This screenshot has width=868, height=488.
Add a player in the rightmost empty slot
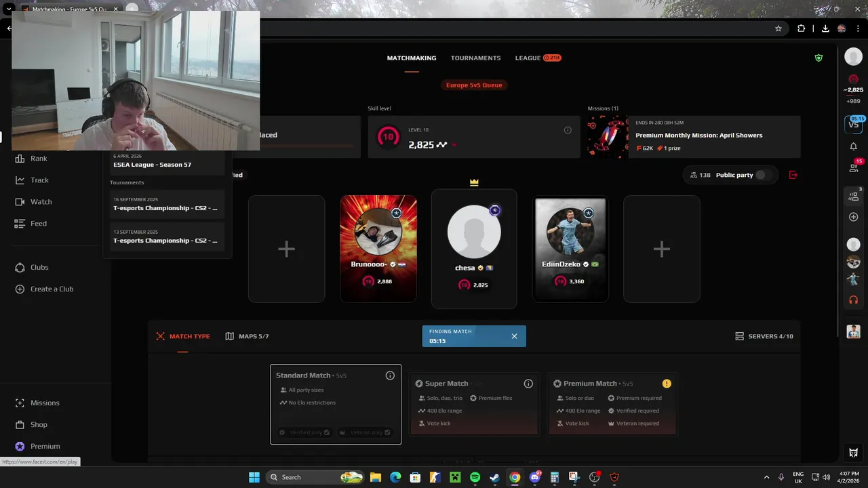[661, 249]
